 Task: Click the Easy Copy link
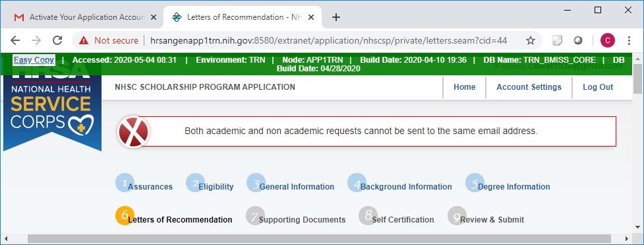pos(34,60)
